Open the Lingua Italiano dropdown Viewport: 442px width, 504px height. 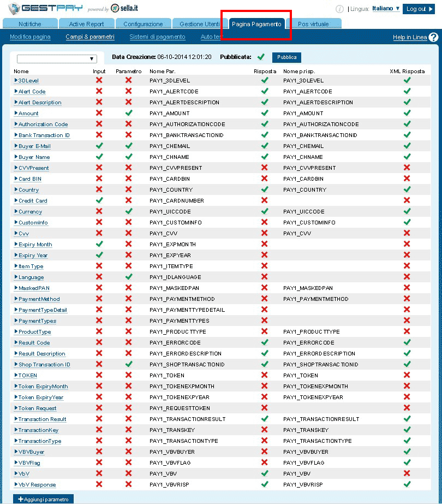click(x=386, y=9)
